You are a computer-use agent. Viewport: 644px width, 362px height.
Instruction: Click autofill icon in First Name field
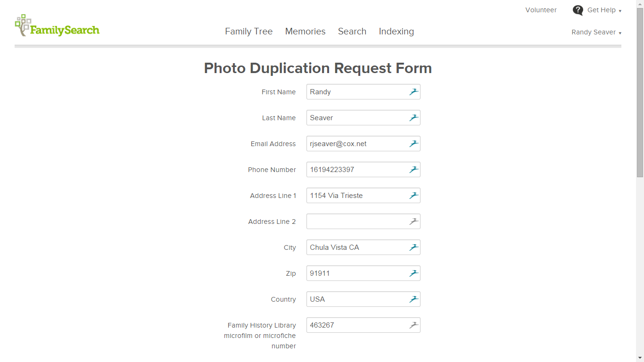(414, 92)
